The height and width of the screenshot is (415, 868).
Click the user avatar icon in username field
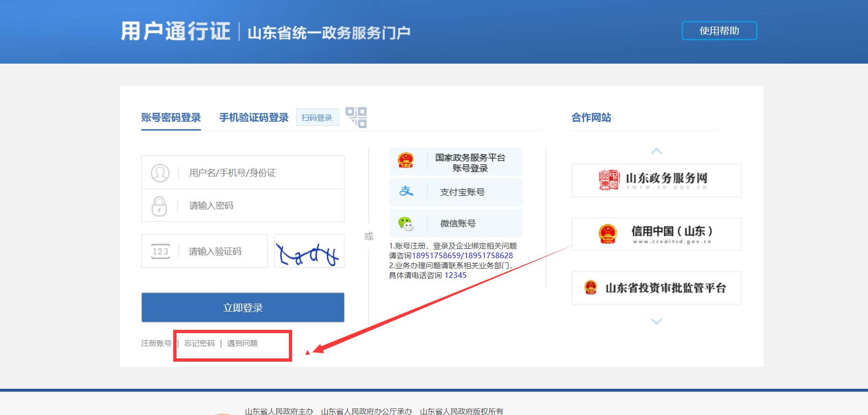160,173
